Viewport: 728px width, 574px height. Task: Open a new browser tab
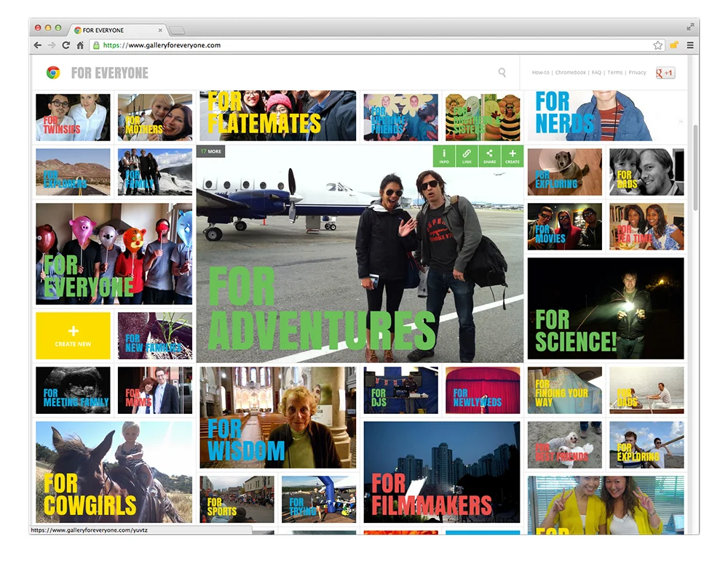point(177,31)
